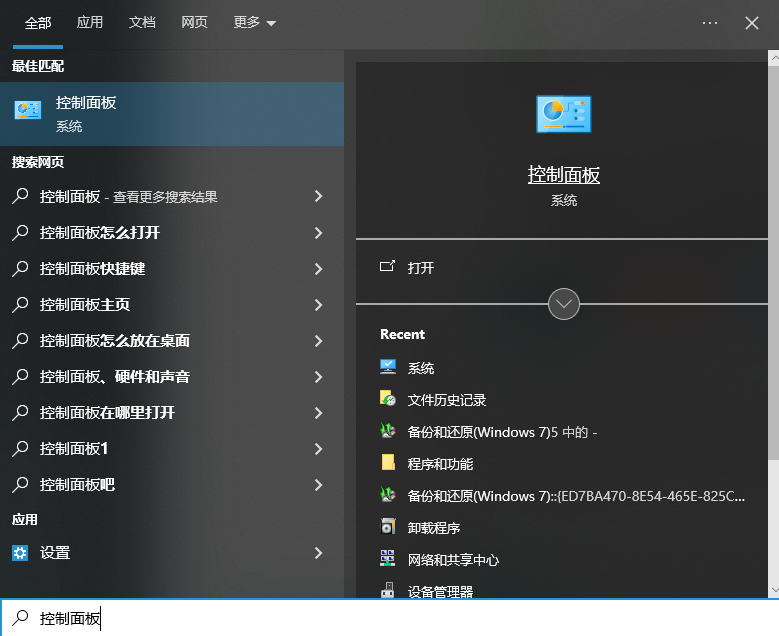This screenshot has height=636, width=779.
Task: Open recent item 网络和共享中心
Action: click(x=453, y=560)
